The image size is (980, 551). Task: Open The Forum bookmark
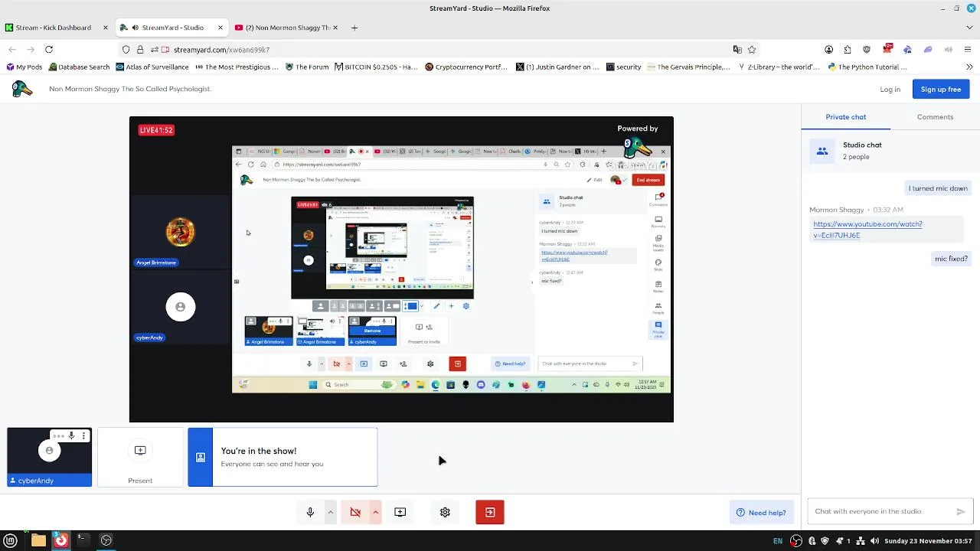[306, 67]
